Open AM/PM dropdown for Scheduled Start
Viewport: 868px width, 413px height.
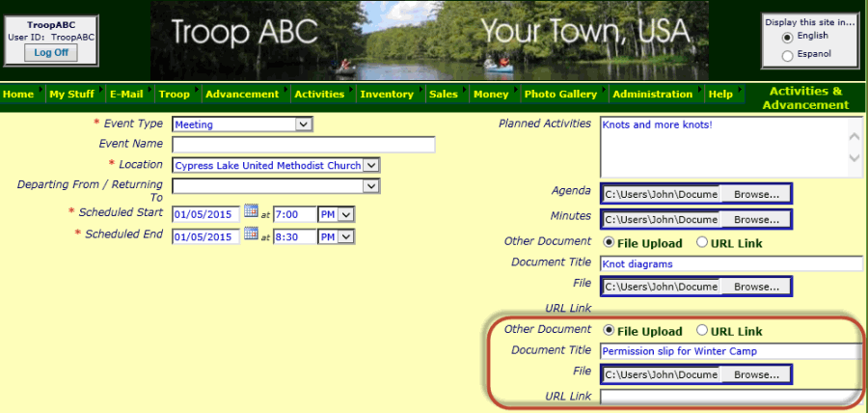pos(336,214)
